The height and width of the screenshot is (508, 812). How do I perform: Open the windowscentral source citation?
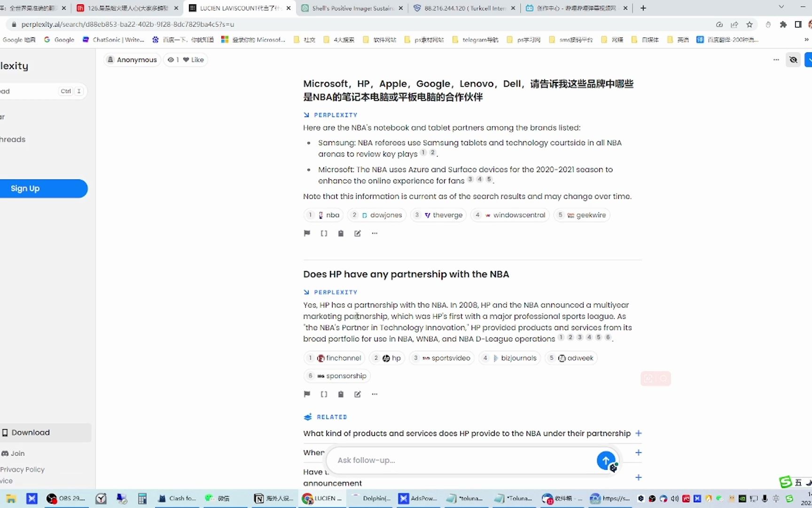(x=510, y=215)
